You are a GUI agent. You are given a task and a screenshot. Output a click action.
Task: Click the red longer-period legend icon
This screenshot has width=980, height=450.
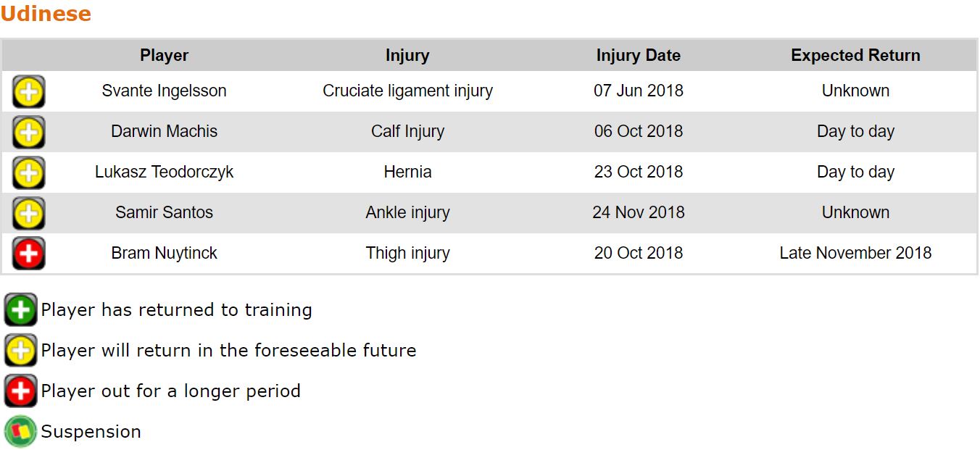20,391
